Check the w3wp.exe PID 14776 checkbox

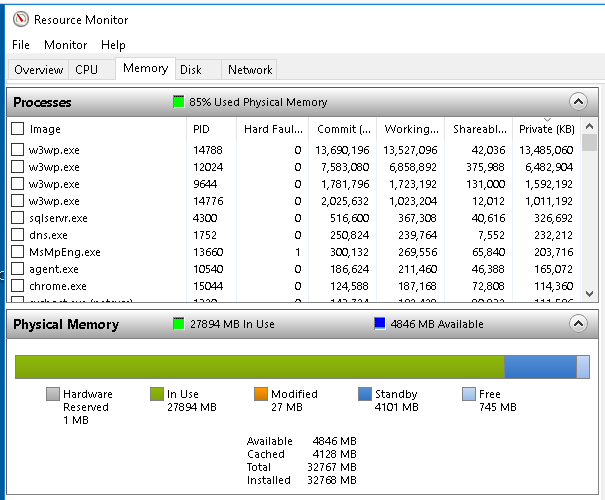pos(17,201)
